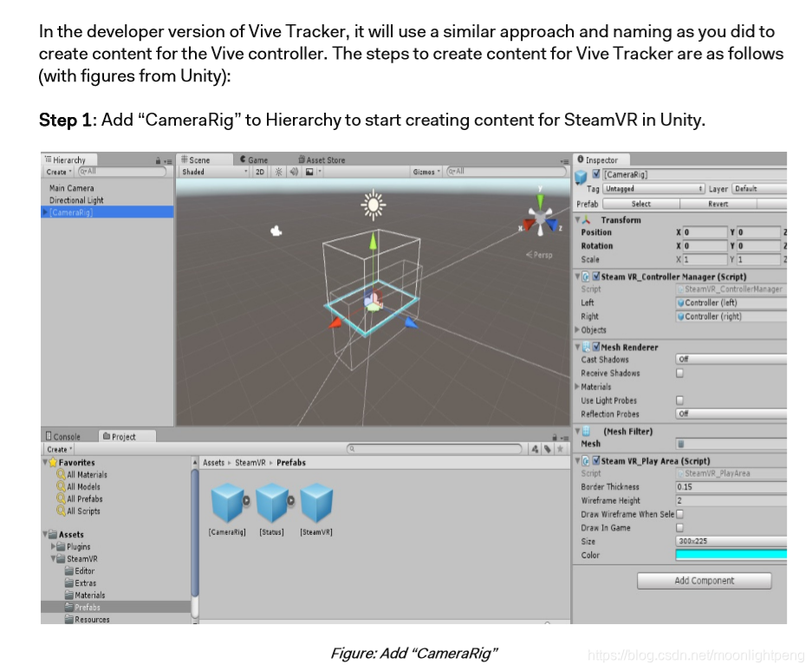Click the red move arrow handle in scene
Image resolution: width=812 pixels, height=671 pixels.
coord(335,322)
